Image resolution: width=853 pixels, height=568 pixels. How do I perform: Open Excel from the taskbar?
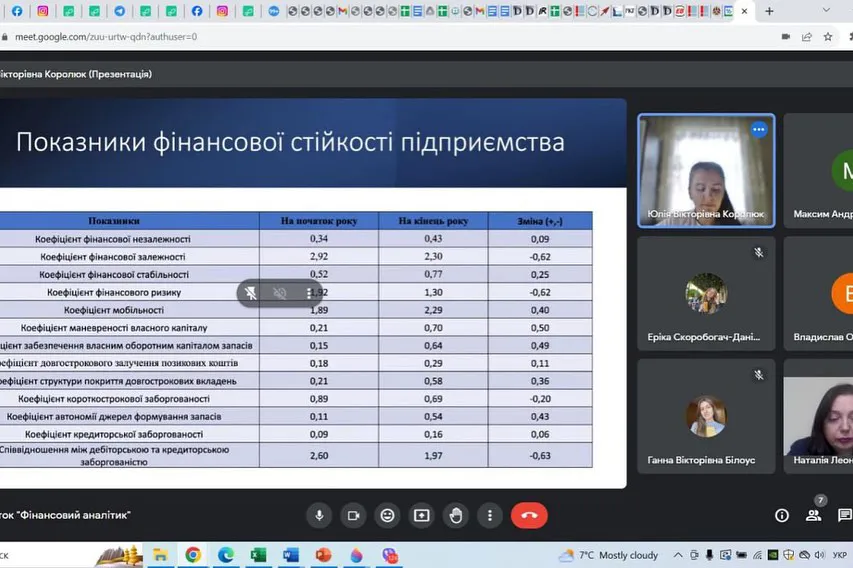(258, 554)
